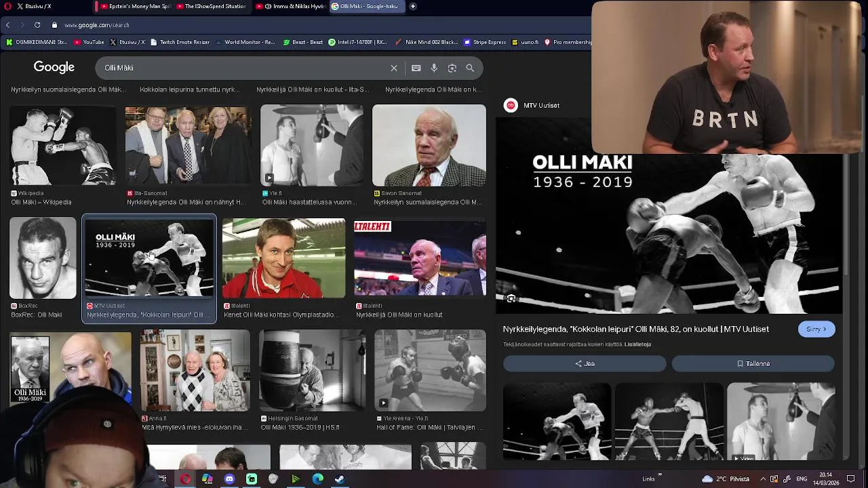
Task: Open the on-screen keyboard input tool
Action: [x=416, y=68]
